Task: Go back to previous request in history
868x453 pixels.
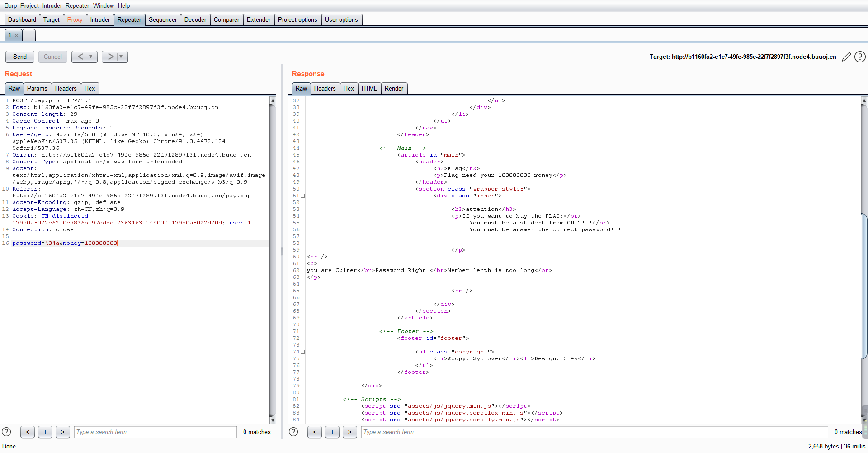Action: coord(80,57)
